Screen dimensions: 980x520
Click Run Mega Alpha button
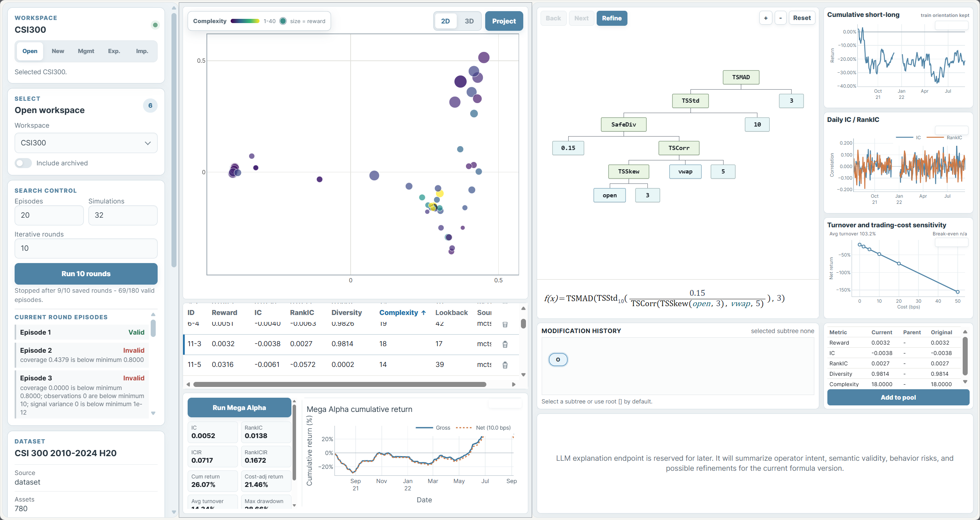click(239, 408)
